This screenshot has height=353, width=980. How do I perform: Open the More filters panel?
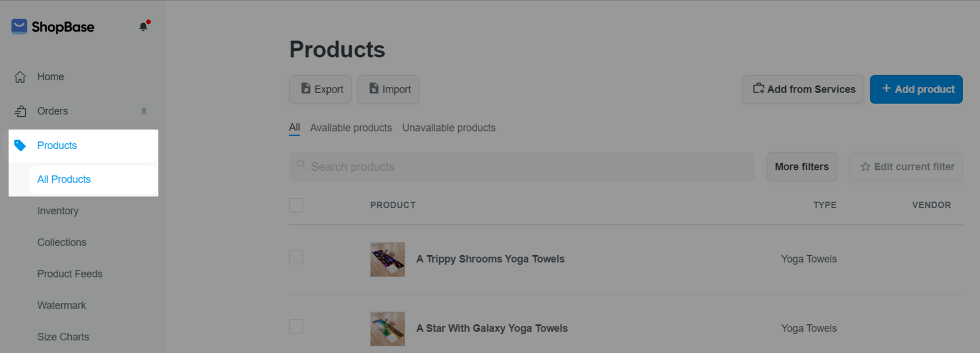pos(801,166)
